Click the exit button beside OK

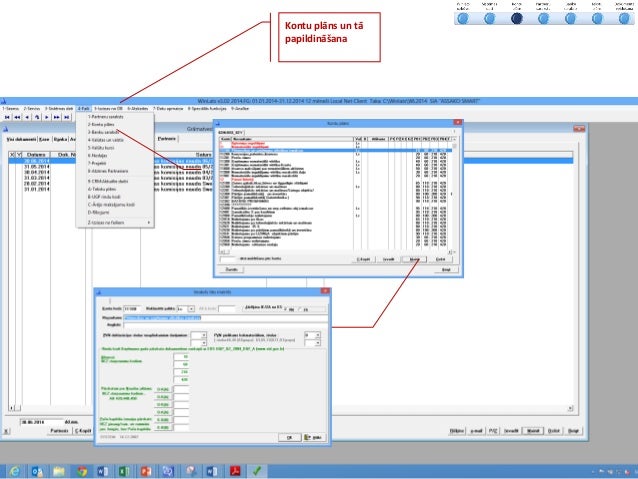[314, 437]
